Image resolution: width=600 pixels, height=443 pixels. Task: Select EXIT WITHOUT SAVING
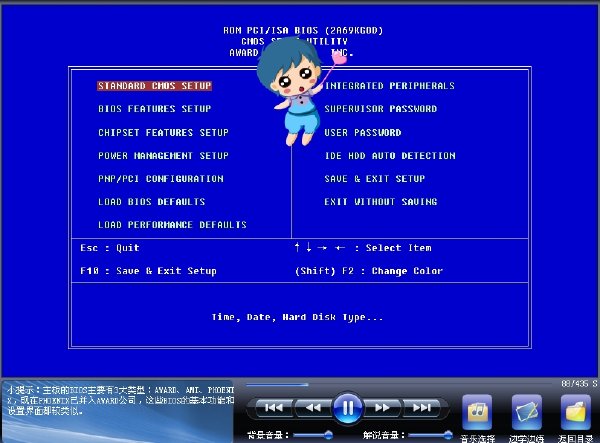pos(381,202)
